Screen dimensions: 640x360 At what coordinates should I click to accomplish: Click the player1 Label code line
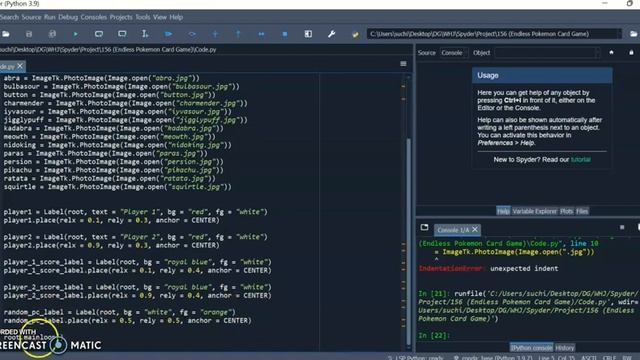[136, 212]
